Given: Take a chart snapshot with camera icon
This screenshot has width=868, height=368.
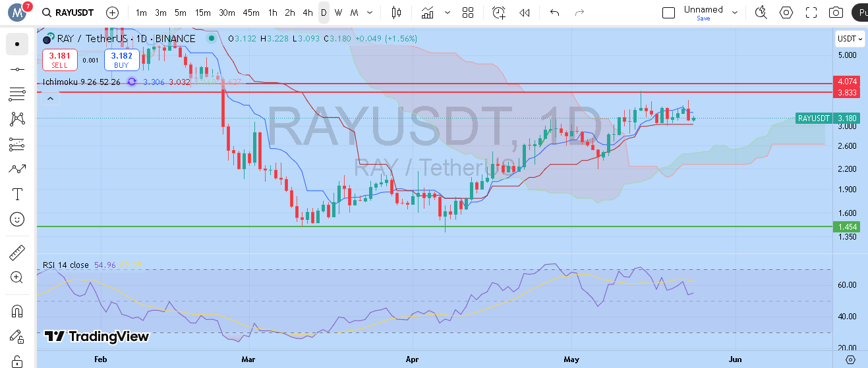Looking at the screenshot, I should click(836, 13).
